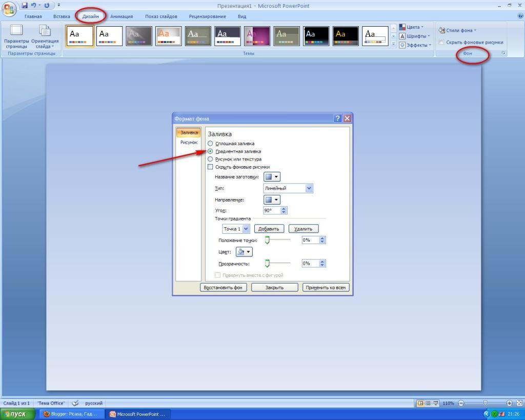Open the Направление direction dropdown
Viewport: 525px width, 420px height.
click(272, 199)
